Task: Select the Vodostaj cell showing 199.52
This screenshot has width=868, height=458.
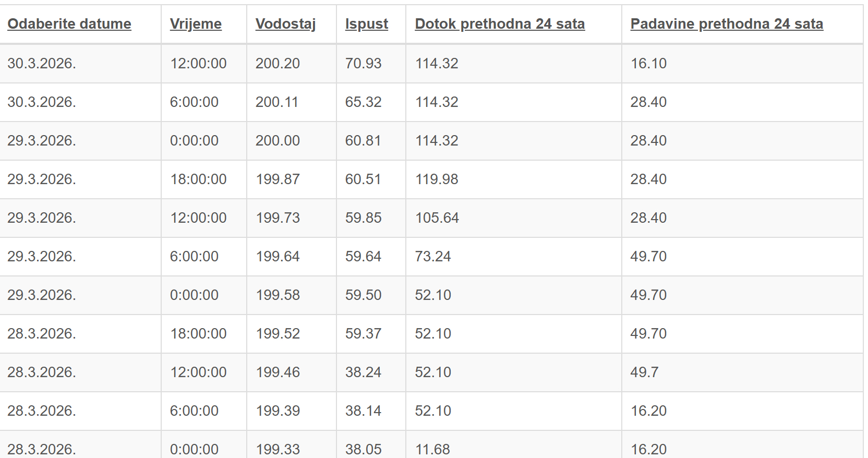Action: point(278,334)
